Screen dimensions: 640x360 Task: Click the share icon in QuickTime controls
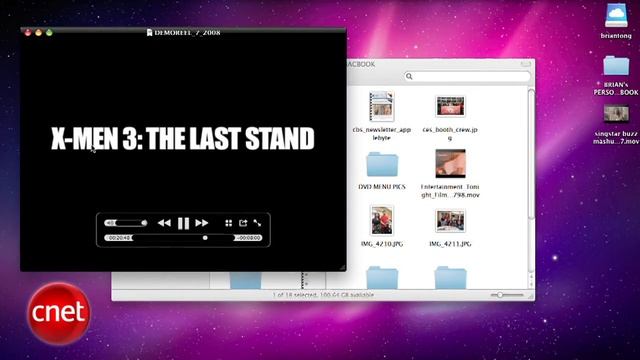[243, 223]
